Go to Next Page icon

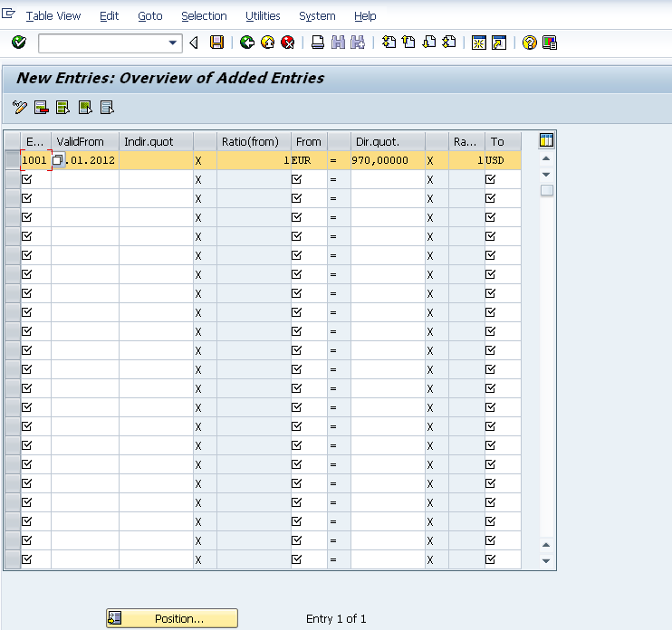coord(429,43)
